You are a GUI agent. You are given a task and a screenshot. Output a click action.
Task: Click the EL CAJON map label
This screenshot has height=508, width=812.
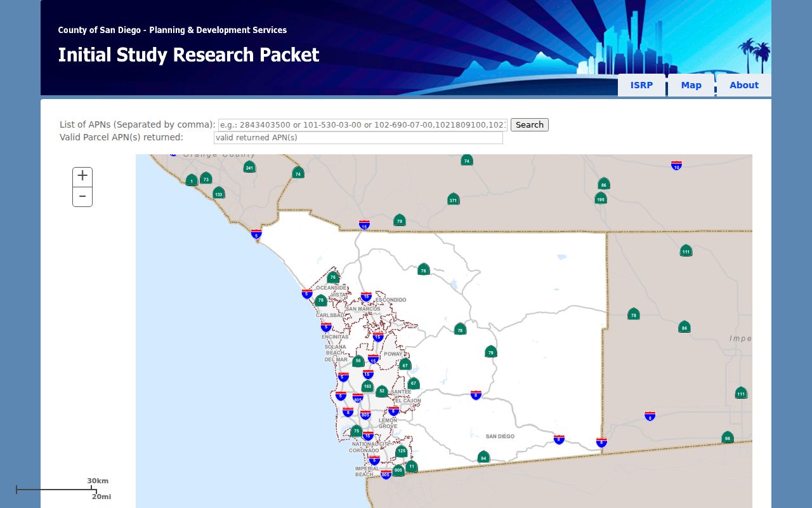pos(407,401)
